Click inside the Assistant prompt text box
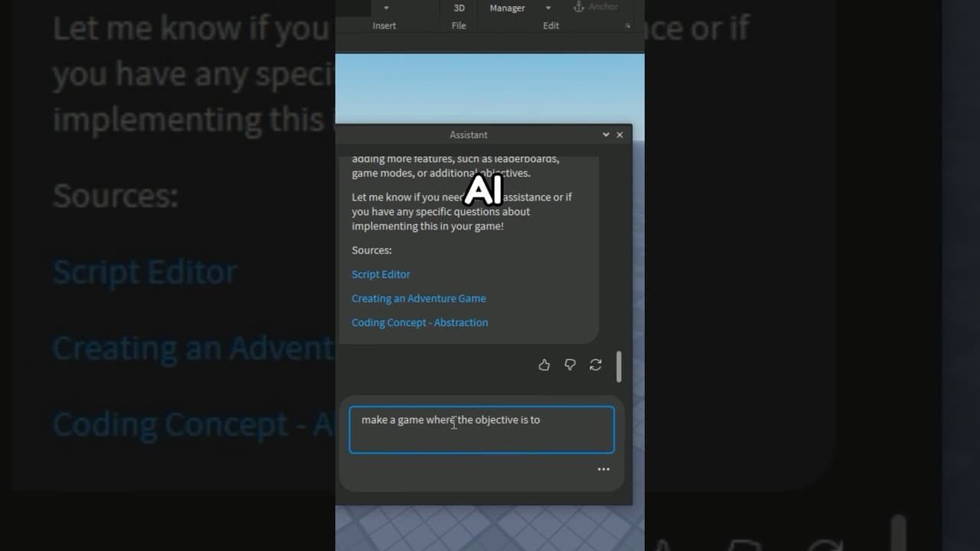Viewport: 980px width, 551px height. point(482,429)
